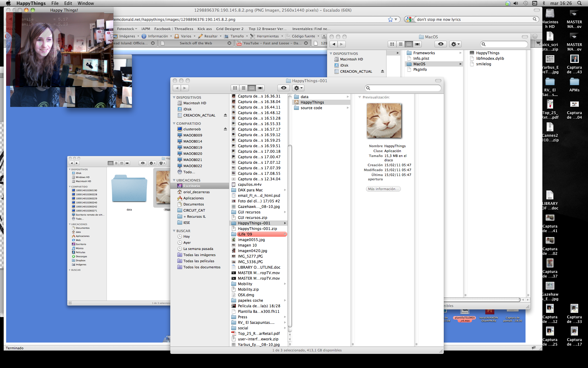Select Aplicaciones in the sidebar

(x=193, y=198)
